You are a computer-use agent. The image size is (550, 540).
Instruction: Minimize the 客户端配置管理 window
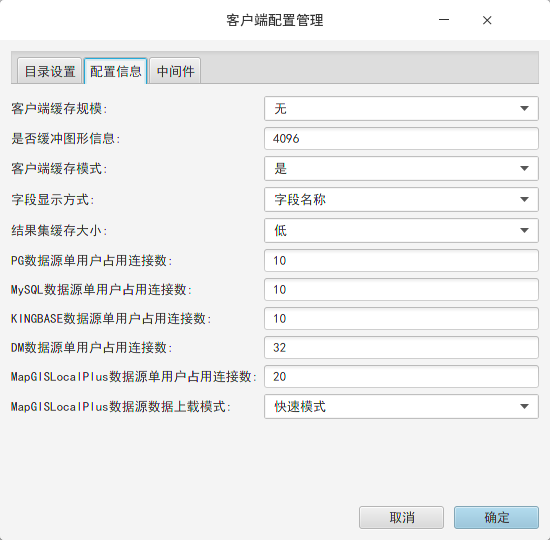pyautogui.click(x=444, y=20)
